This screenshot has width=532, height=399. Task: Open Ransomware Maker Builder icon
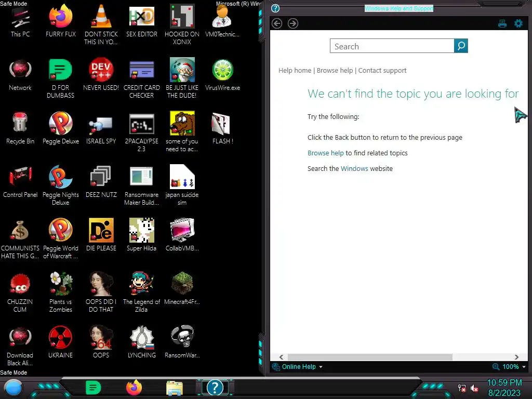141,185
